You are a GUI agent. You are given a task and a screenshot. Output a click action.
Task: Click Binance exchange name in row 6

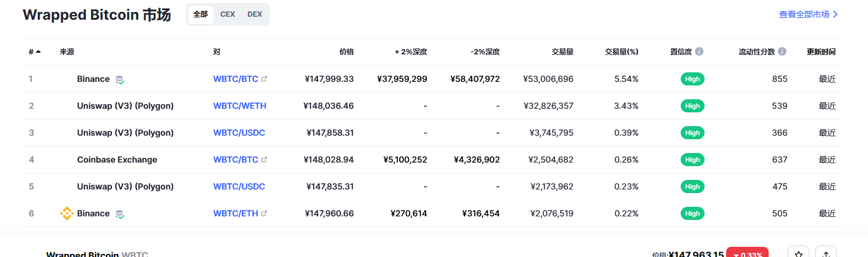pyautogui.click(x=93, y=213)
